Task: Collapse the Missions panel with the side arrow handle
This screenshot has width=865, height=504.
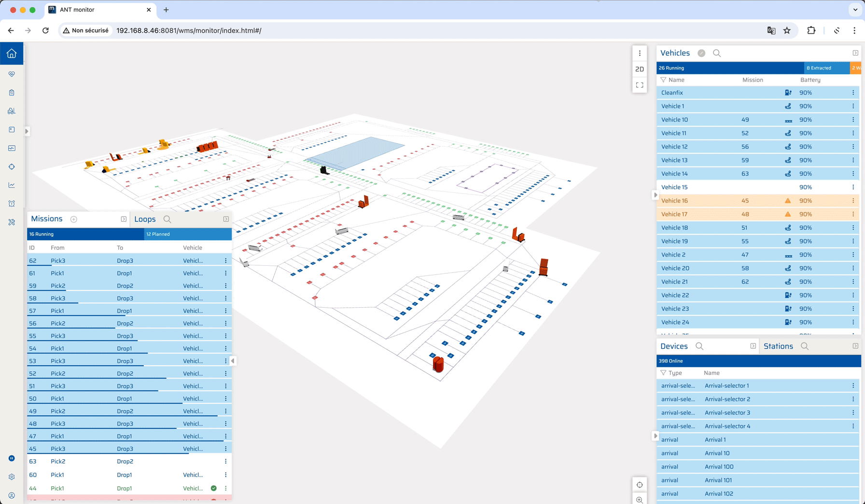Action: [233, 361]
